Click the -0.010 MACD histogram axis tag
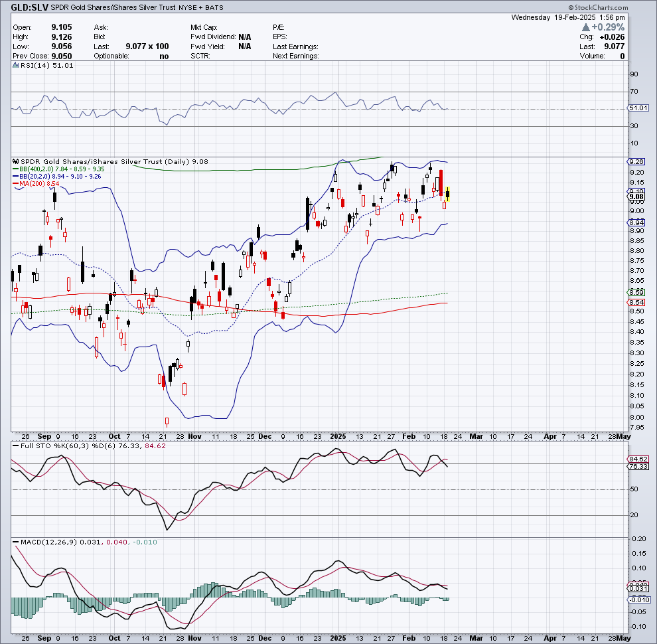 tap(638, 600)
